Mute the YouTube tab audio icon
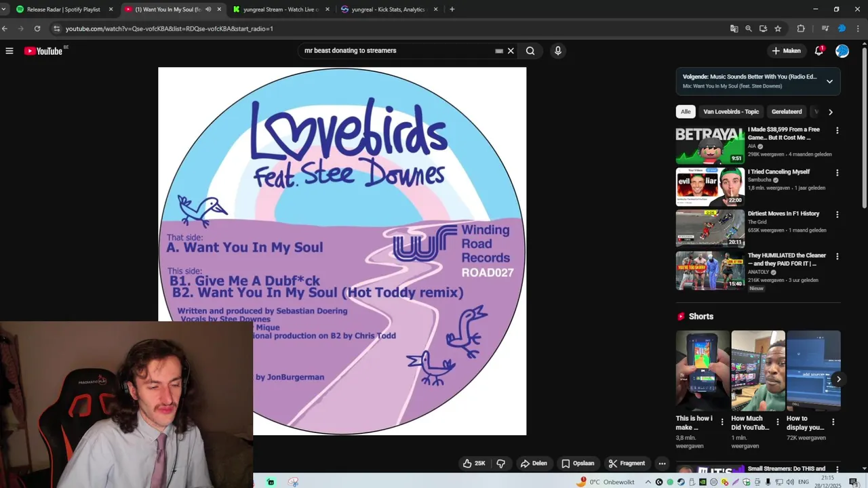The width and height of the screenshot is (868, 488). tap(208, 9)
